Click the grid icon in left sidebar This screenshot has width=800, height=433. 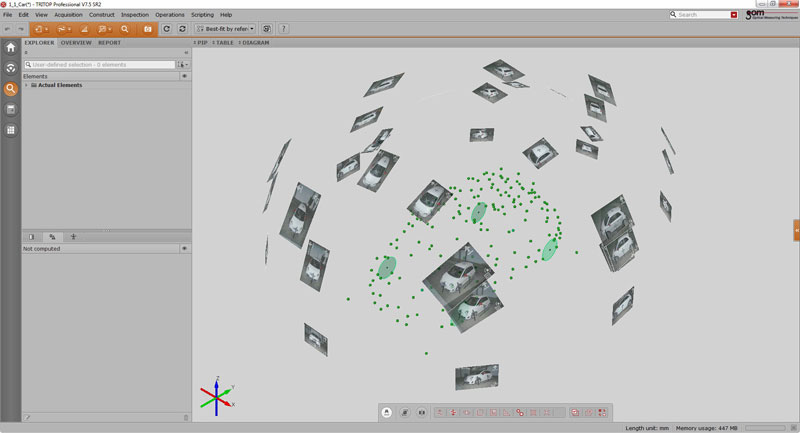11,130
